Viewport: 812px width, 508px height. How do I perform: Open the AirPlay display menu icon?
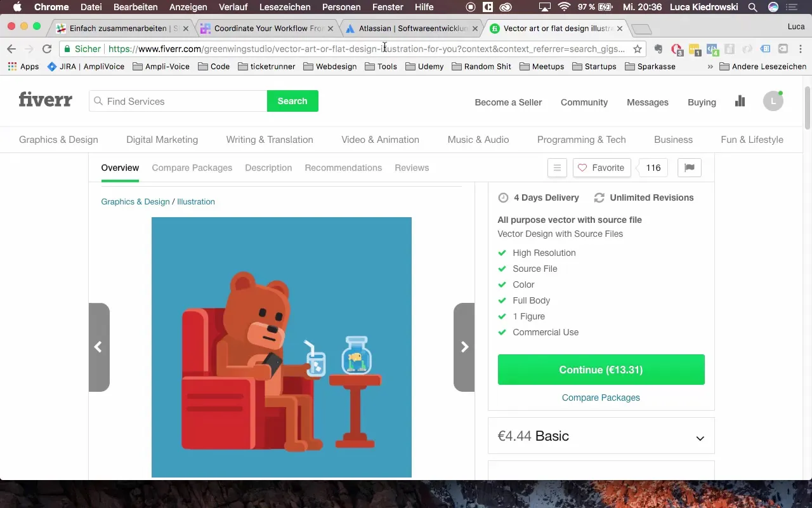(544, 7)
